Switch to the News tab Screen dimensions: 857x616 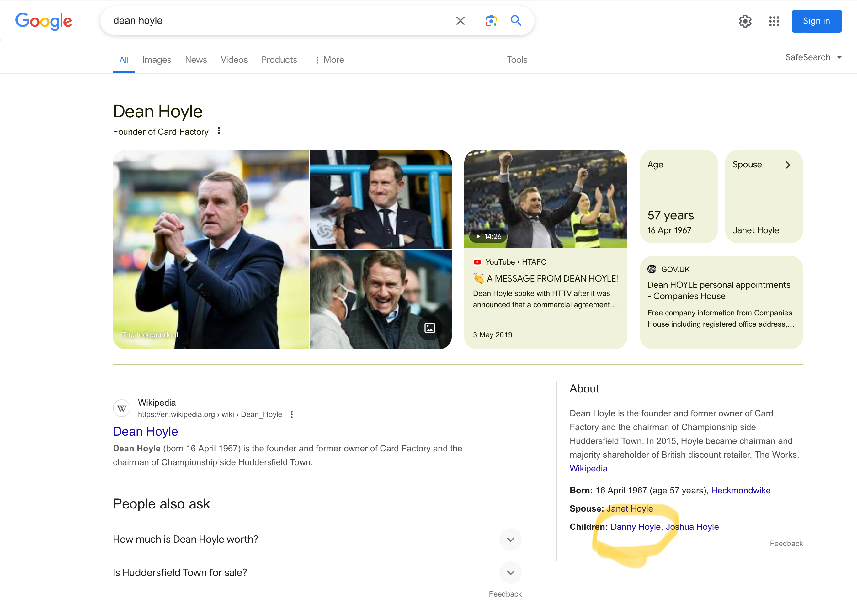(x=196, y=60)
